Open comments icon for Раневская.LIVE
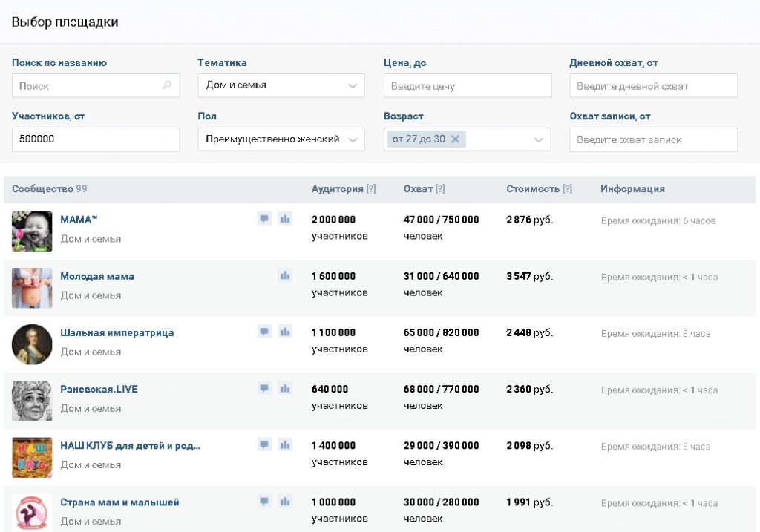The width and height of the screenshot is (760, 532). coord(264,389)
